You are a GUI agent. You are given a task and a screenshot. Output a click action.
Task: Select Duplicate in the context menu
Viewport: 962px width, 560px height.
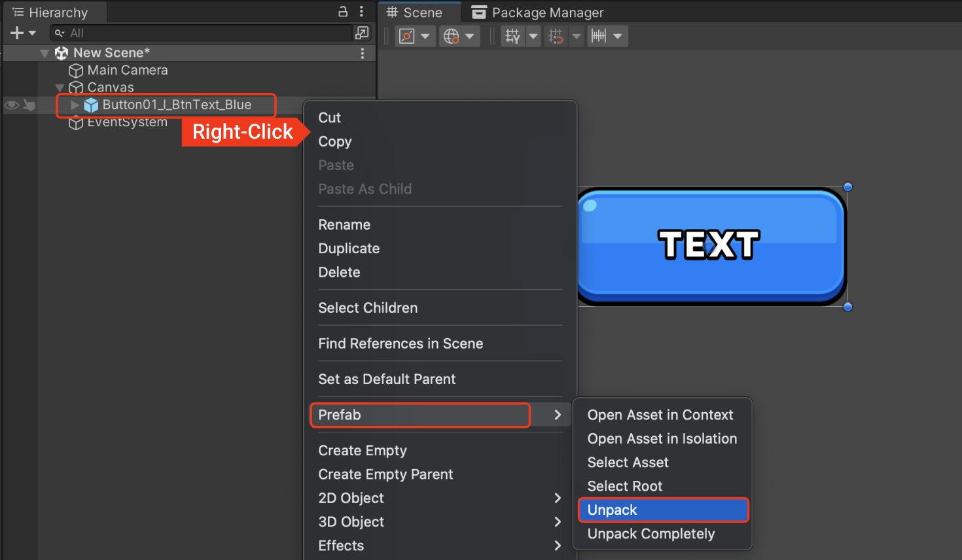pos(349,249)
